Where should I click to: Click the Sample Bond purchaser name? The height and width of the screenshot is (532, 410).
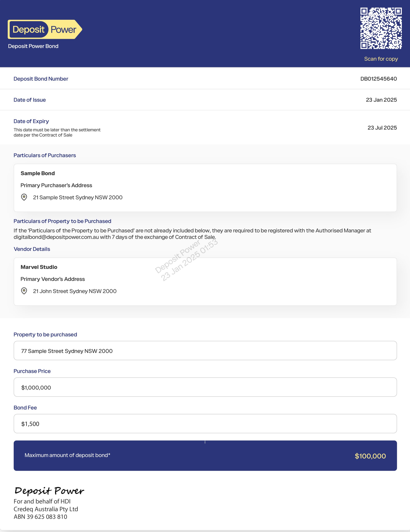[x=38, y=173]
